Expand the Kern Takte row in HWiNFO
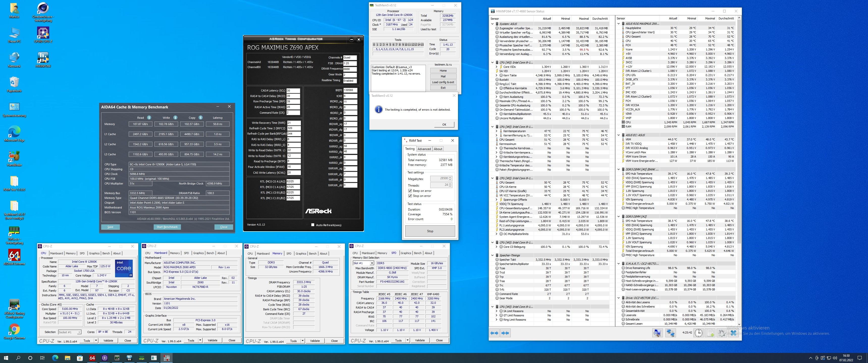Screen dimensions: 868x363 (496, 75)
